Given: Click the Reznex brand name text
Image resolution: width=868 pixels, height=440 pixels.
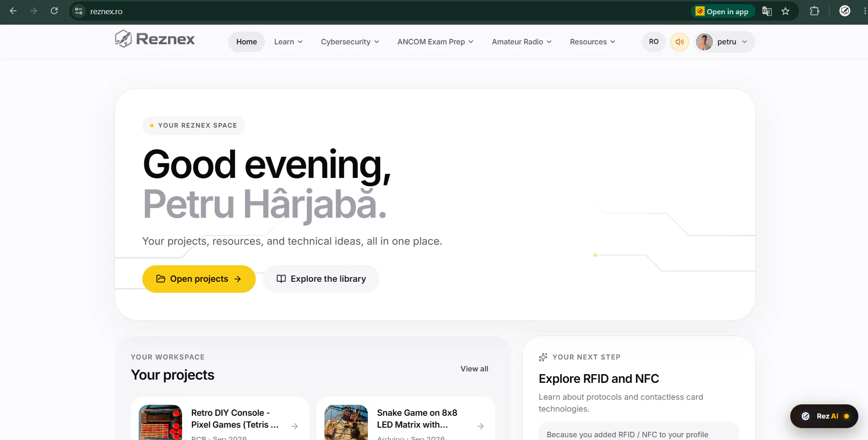Looking at the screenshot, I should tap(165, 39).
